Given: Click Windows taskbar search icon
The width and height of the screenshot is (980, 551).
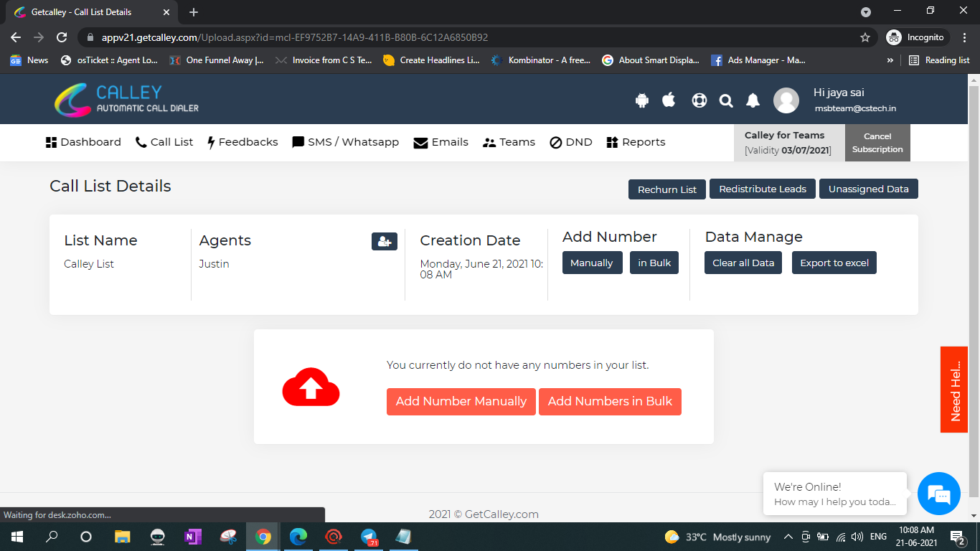Looking at the screenshot, I should (52, 537).
